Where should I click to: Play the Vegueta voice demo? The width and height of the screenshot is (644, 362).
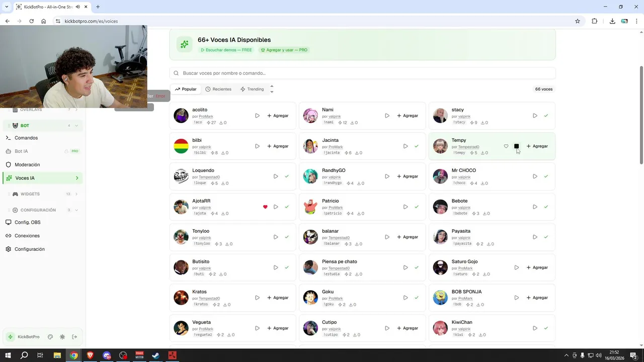257,328
